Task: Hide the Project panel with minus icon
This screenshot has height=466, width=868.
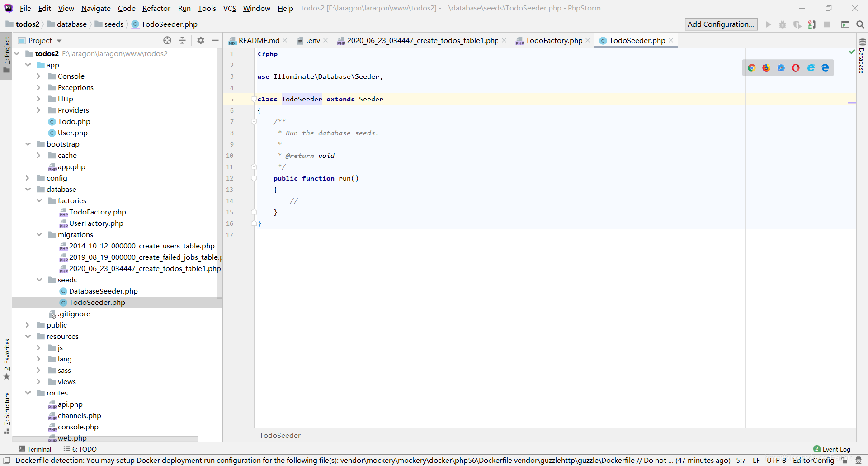Action: 215,40
